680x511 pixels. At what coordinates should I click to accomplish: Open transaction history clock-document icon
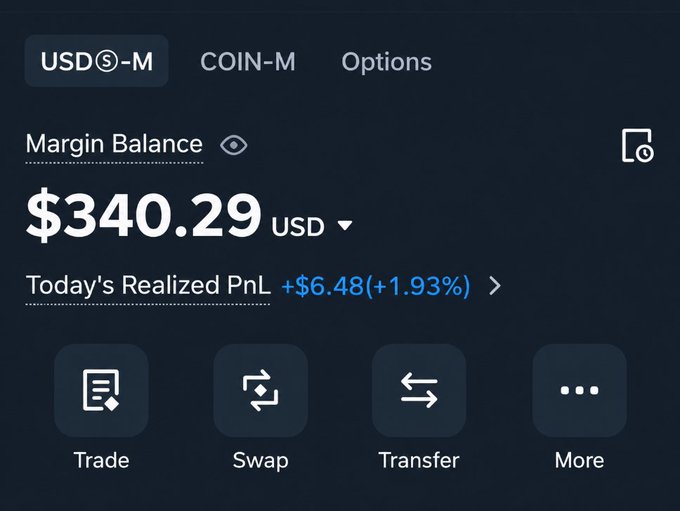point(638,145)
